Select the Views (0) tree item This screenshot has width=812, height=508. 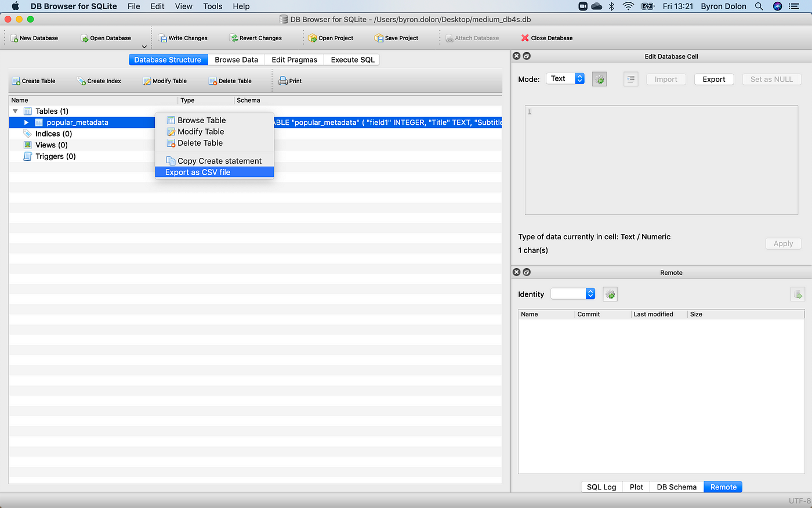tap(52, 145)
